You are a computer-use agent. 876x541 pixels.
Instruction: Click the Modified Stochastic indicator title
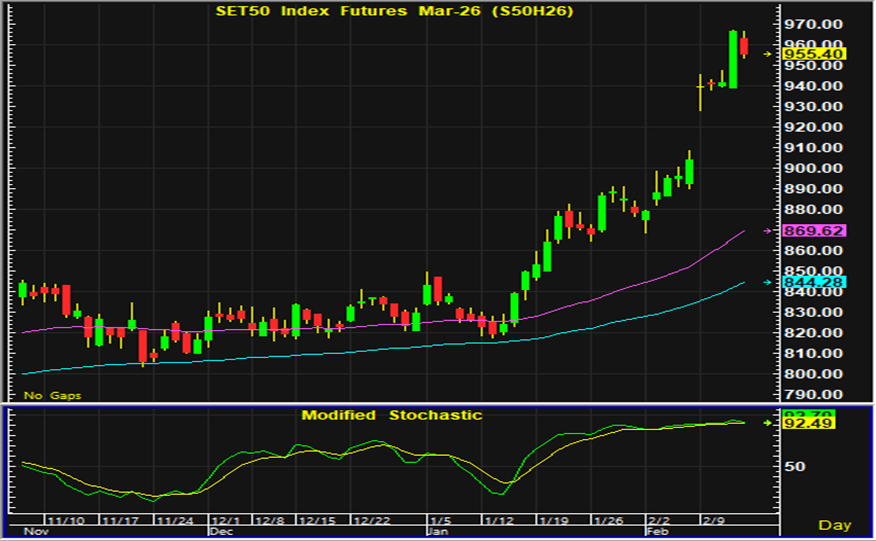tap(392, 415)
